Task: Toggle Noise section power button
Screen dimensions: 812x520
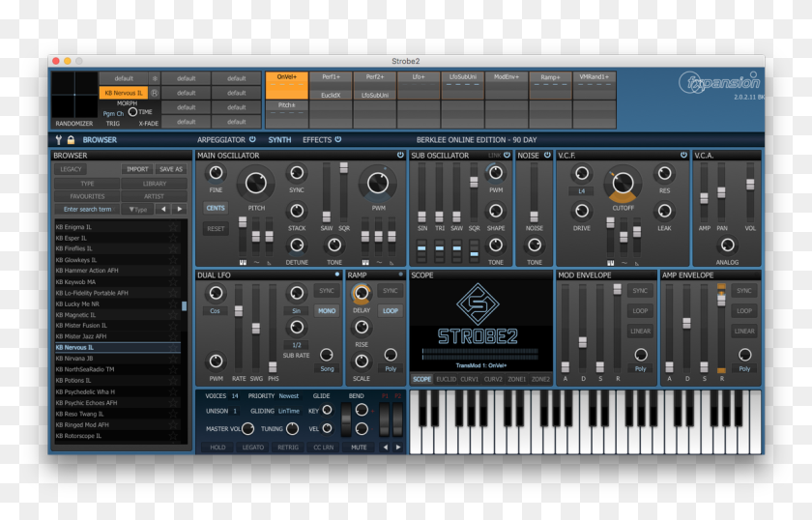Action: (547, 155)
